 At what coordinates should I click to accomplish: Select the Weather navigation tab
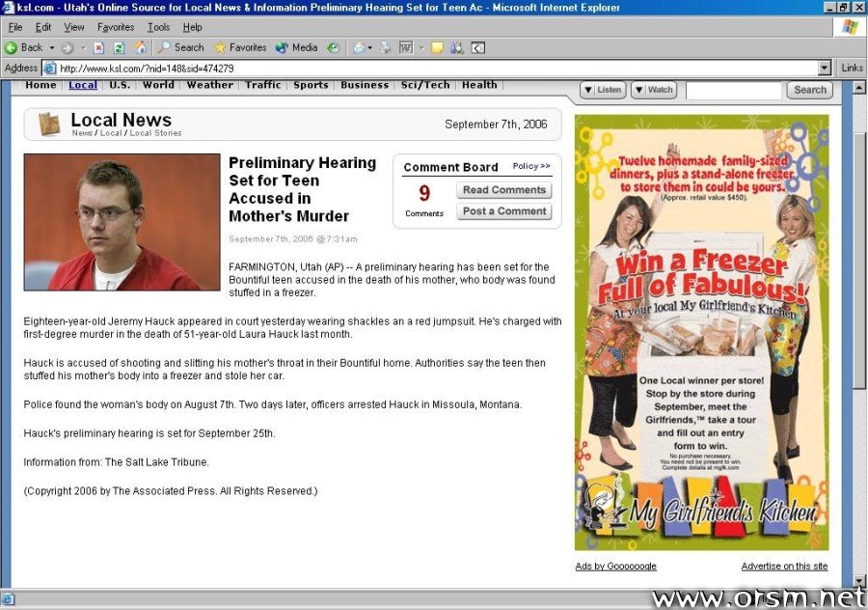[210, 85]
